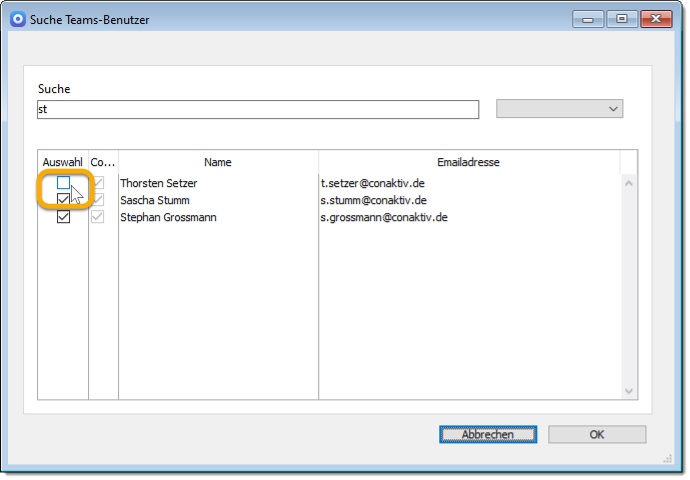Click the Co... checkbox for Thorsten Setzer
This screenshot has height=480, width=690.
pos(98,183)
